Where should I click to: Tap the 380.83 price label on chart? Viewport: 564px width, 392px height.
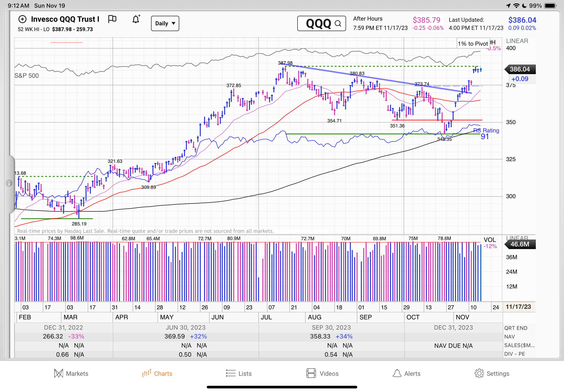(357, 73)
